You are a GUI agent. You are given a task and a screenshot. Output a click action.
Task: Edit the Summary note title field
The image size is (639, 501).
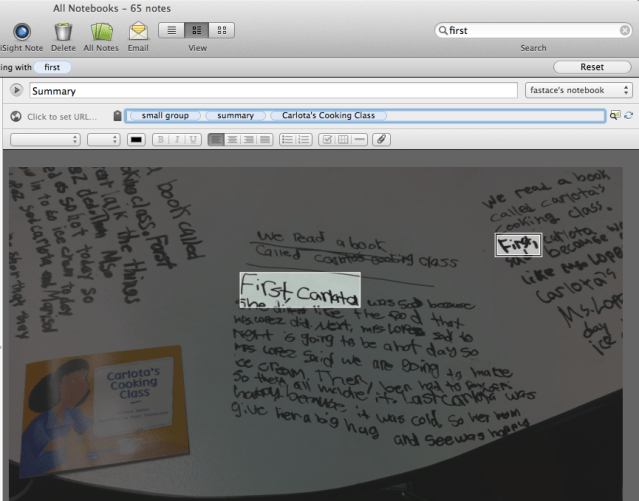pos(273,90)
